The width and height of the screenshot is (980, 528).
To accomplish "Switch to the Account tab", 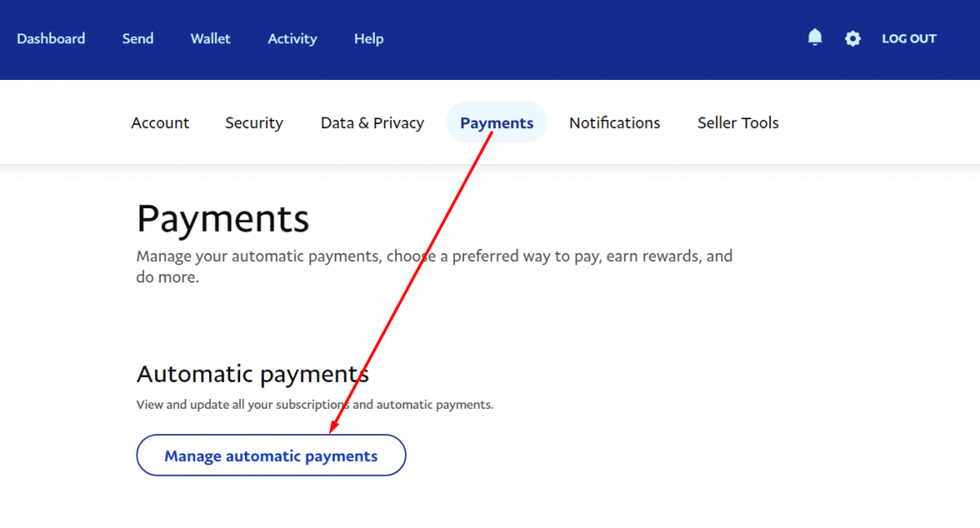I will (160, 122).
